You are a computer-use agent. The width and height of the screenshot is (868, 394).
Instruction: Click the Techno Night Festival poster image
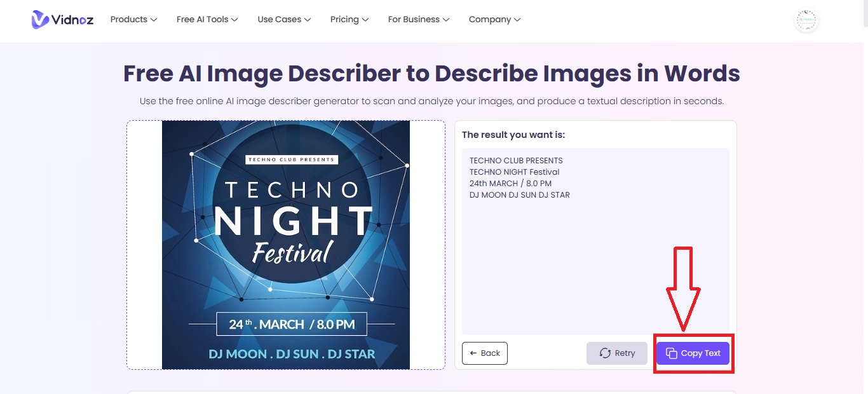[286, 245]
